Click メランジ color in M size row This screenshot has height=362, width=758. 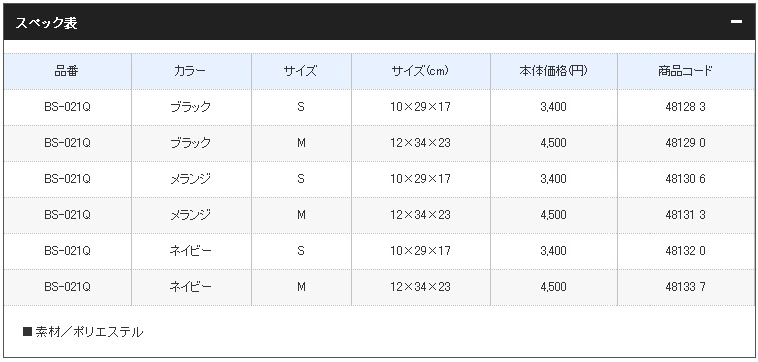[x=191, y=215]
